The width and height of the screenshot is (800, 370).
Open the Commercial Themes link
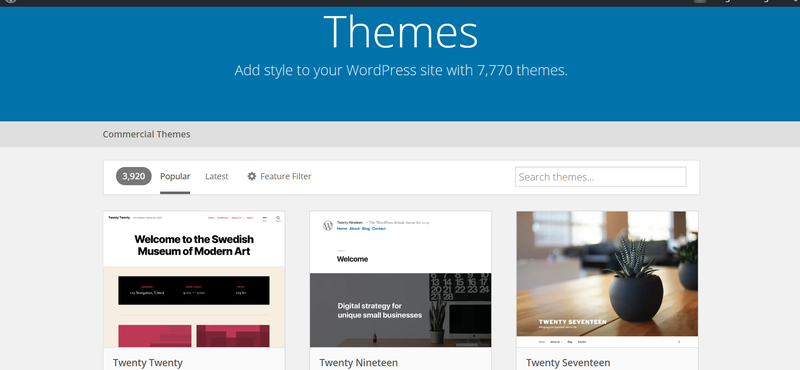[146, 134]
